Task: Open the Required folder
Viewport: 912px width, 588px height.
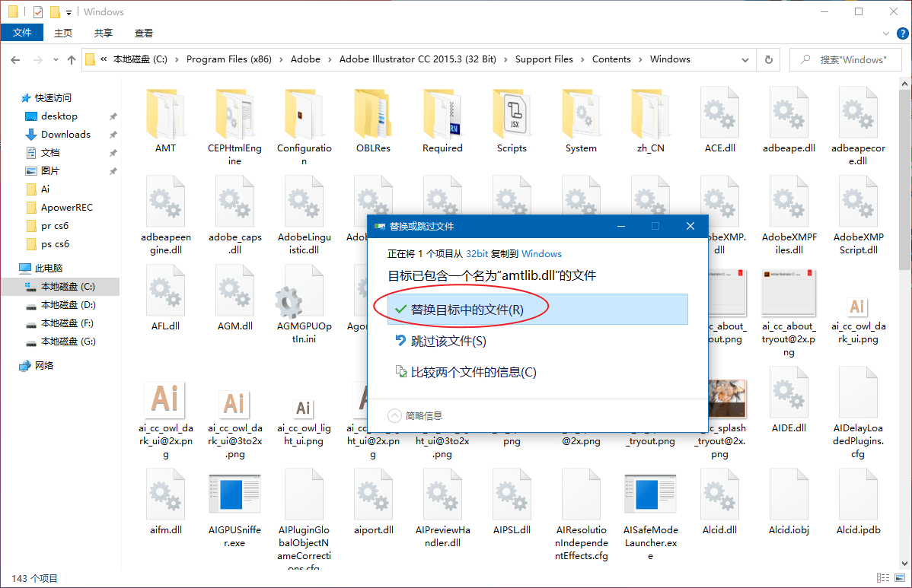Action: coord(442,121)
